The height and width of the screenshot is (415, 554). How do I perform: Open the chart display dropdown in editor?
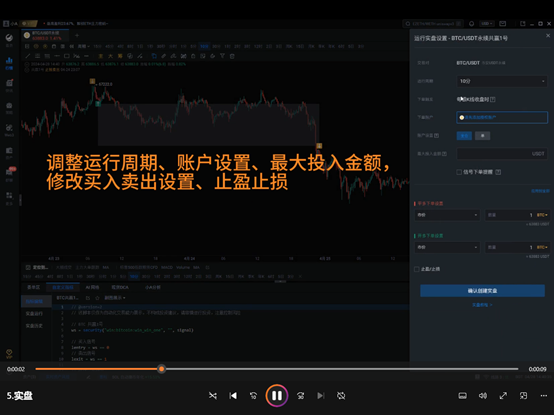tap(115, 298)
